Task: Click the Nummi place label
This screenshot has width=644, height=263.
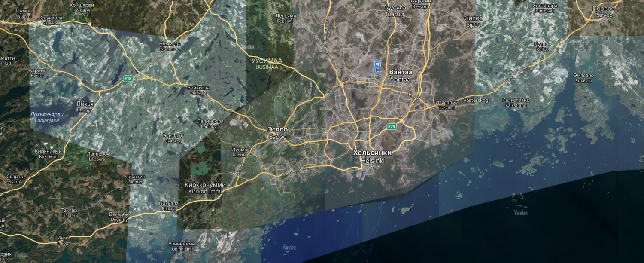Action: [24, 13]
